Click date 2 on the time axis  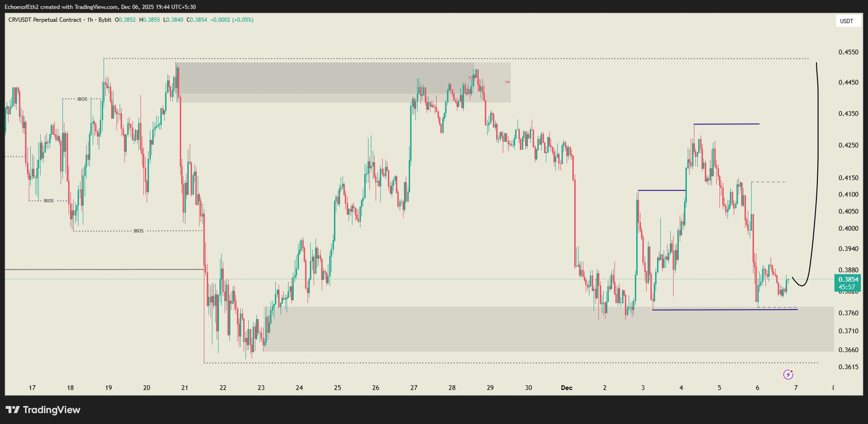pos(605,388)
